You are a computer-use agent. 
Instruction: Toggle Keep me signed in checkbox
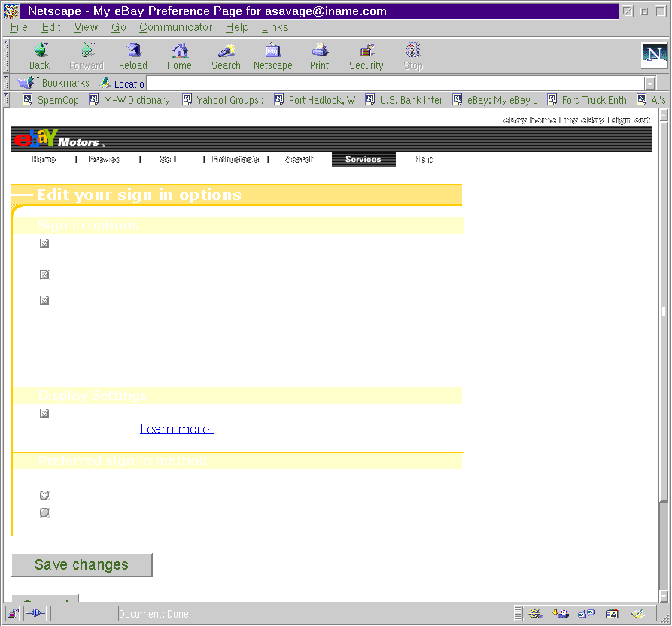[44, 300]
